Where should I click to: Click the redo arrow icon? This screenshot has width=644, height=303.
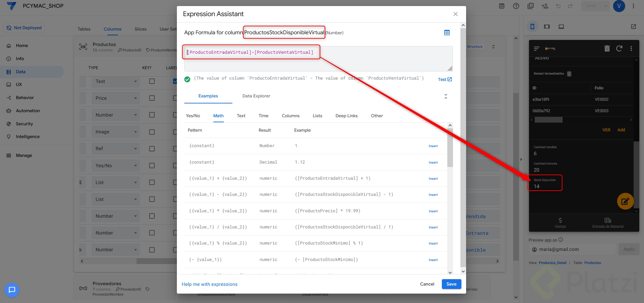[x=570, y=6]
